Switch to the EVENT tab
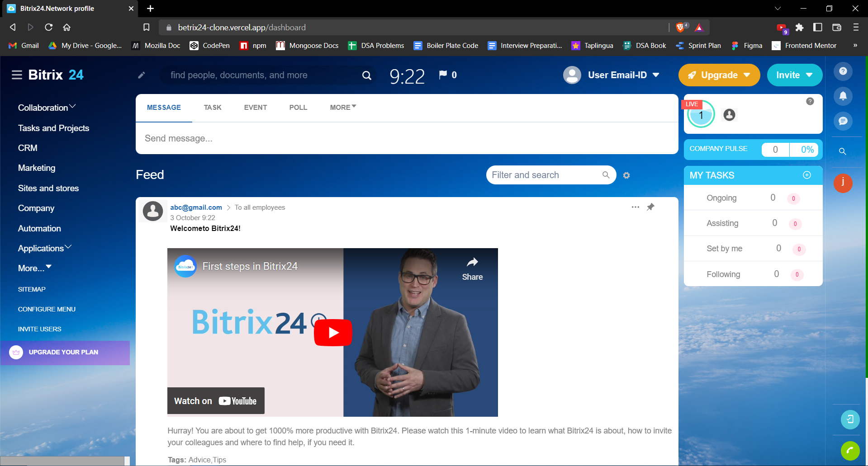 click(x=256, y=108)
